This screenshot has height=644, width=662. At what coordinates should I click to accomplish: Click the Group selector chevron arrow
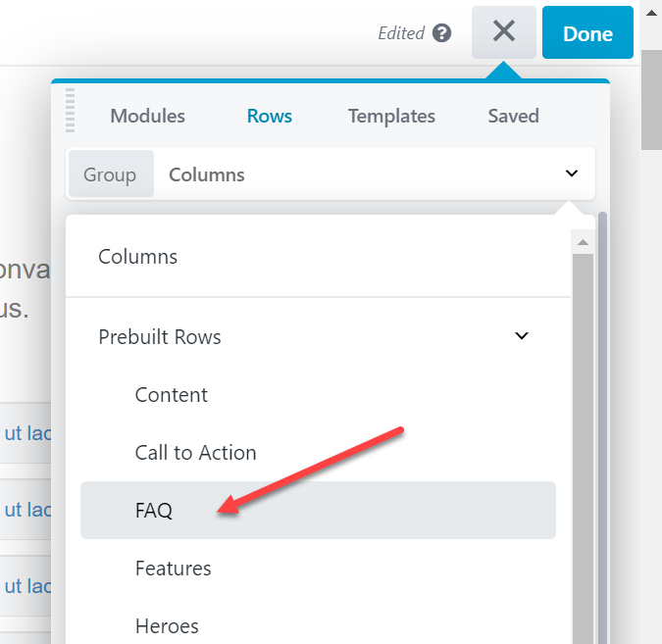point(572,173)
